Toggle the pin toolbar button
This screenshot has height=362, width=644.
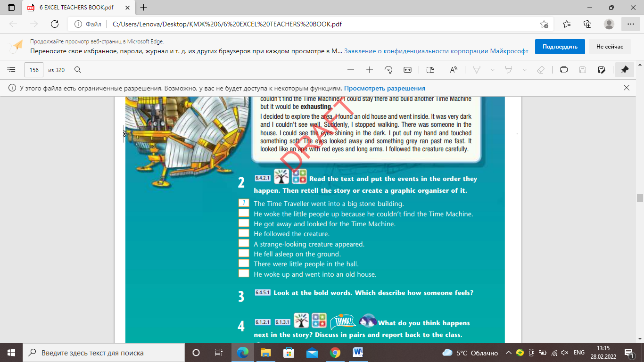(625, 70)
